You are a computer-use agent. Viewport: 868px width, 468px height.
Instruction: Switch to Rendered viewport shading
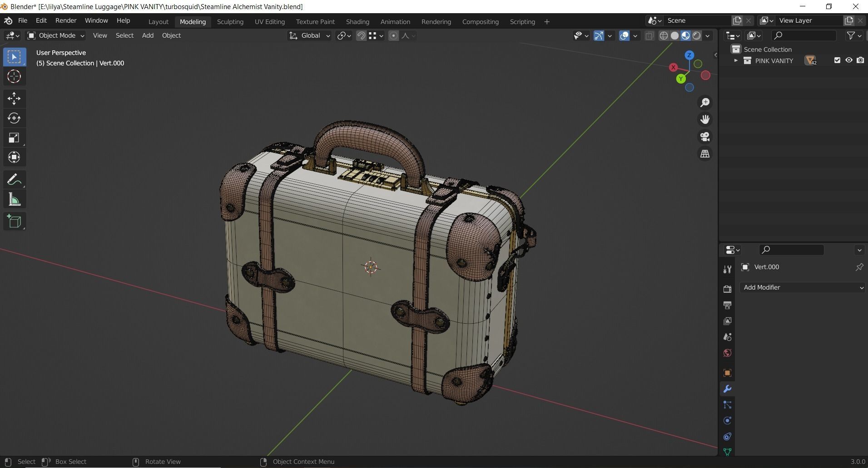(x=696, y=36)
